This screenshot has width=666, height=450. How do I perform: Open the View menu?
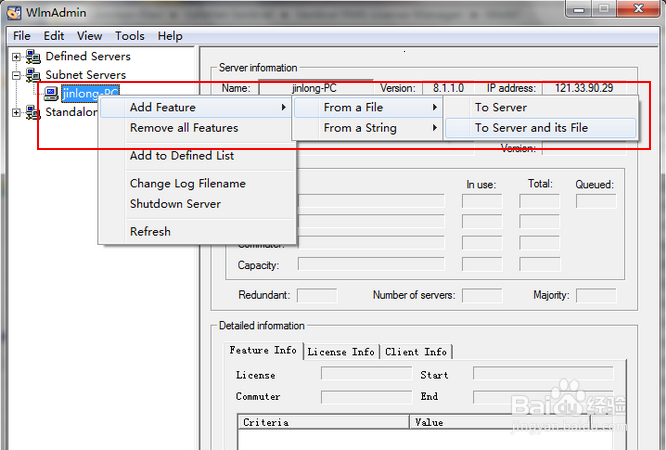[x=90, y=36]
